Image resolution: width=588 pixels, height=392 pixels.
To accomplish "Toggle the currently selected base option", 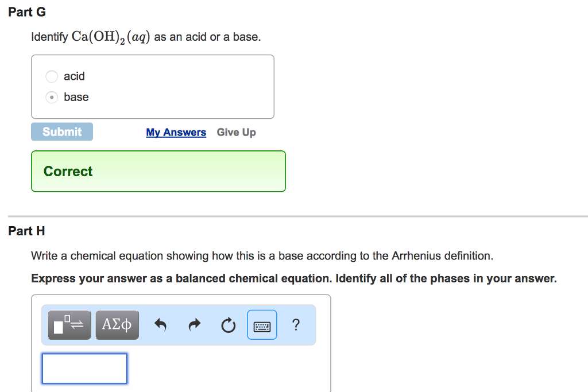I will (x=51, y=97).
